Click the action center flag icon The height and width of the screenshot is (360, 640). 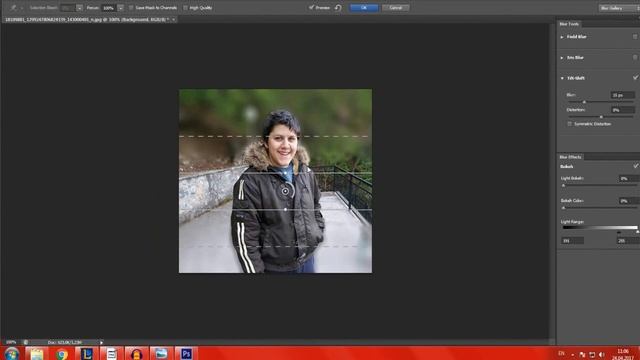click(x=582, y=354)
